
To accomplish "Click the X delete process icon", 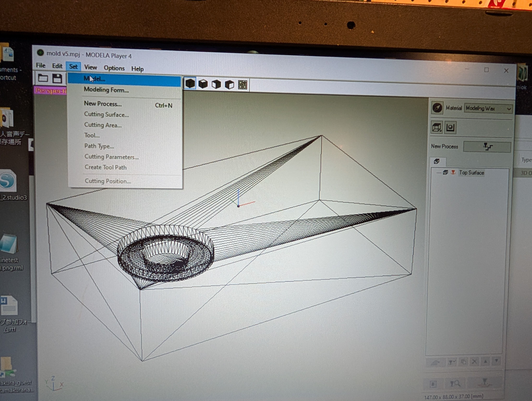I will tap(474, 362).
